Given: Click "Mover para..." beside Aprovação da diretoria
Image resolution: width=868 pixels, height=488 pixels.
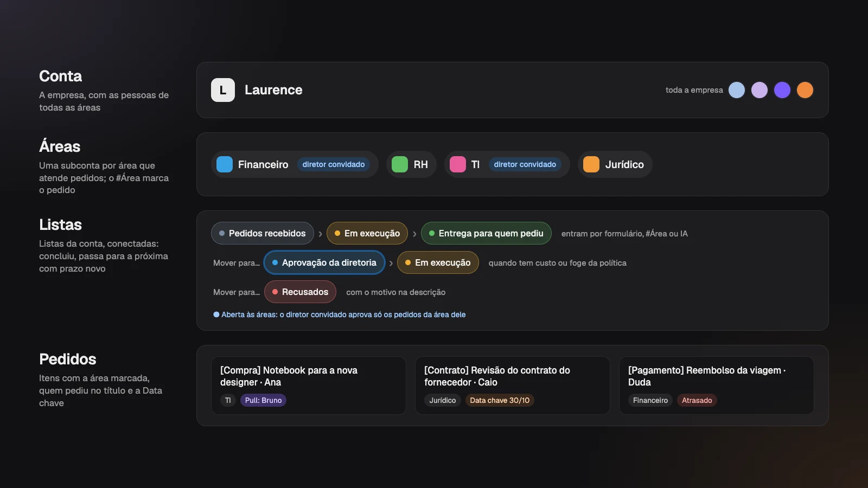Looking at the screenshot, I should pos(237,263).
